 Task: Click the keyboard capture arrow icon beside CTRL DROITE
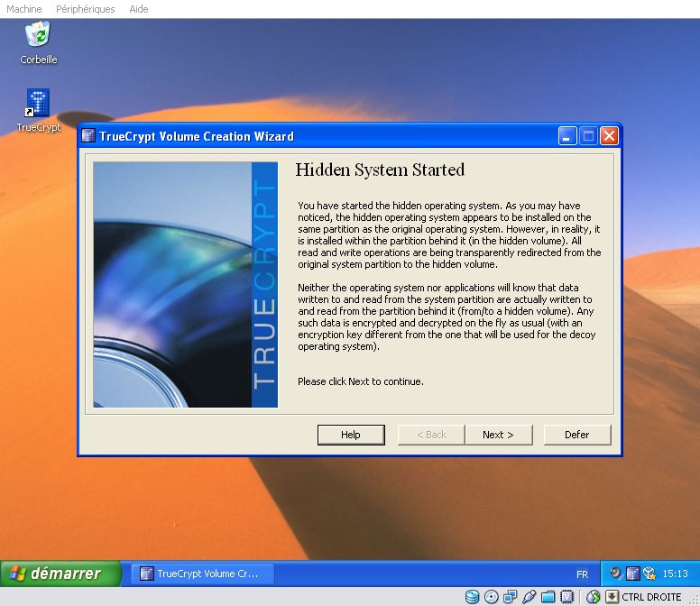click(x=612, y=597)
